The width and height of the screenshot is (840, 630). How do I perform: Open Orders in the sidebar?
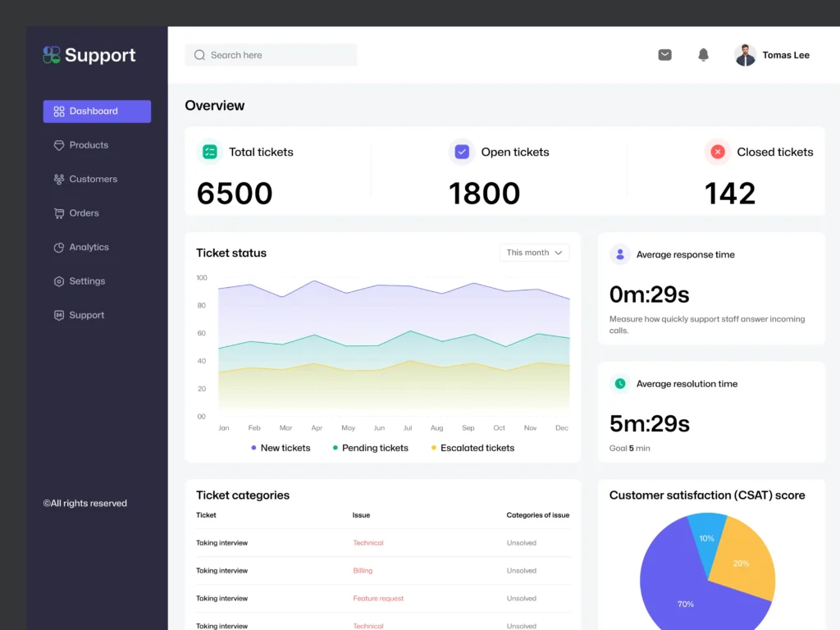(x=84, y=213)
